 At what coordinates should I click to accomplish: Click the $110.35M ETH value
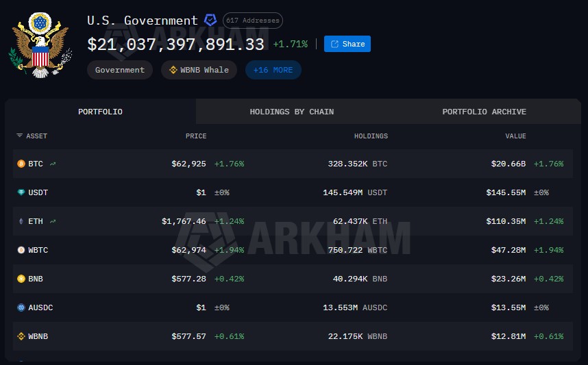click(506, 221)
